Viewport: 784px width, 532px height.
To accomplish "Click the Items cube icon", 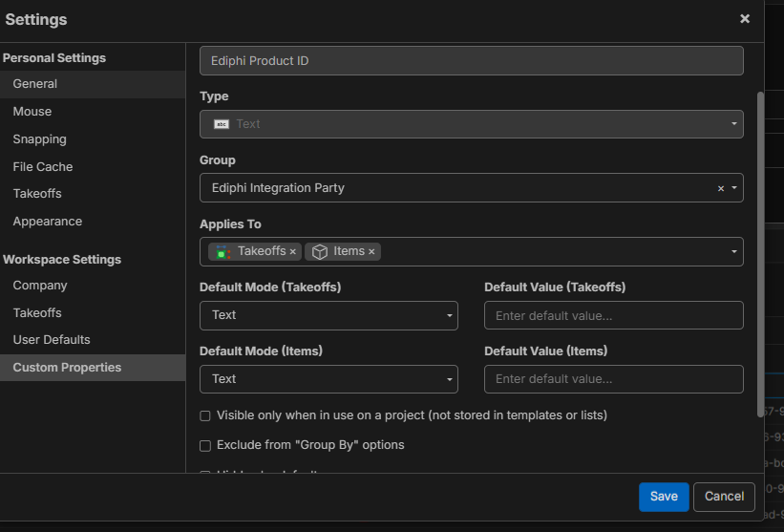I will pyautogui.click(x=320, y=252).
